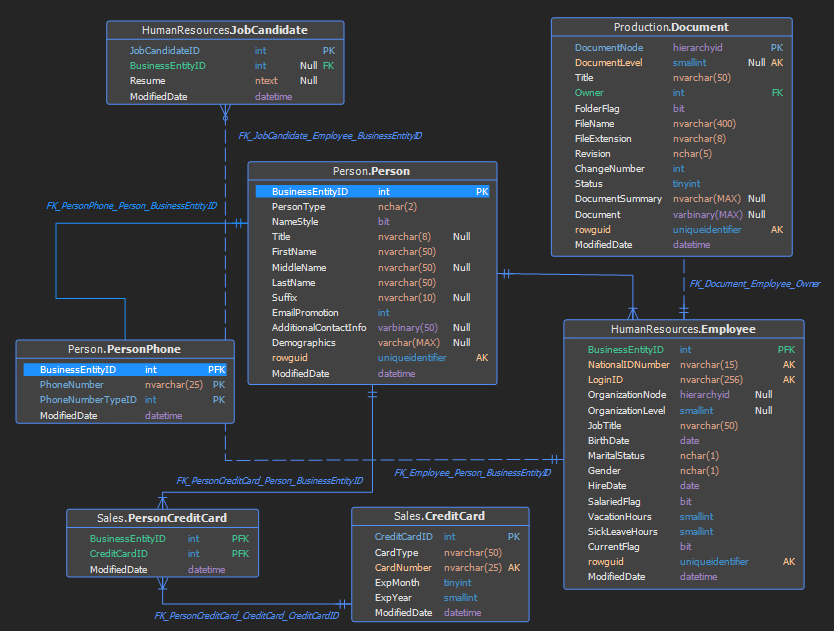
Task: Click the Demographics column row
Action: pyautogui.click(x=372, y=343)
